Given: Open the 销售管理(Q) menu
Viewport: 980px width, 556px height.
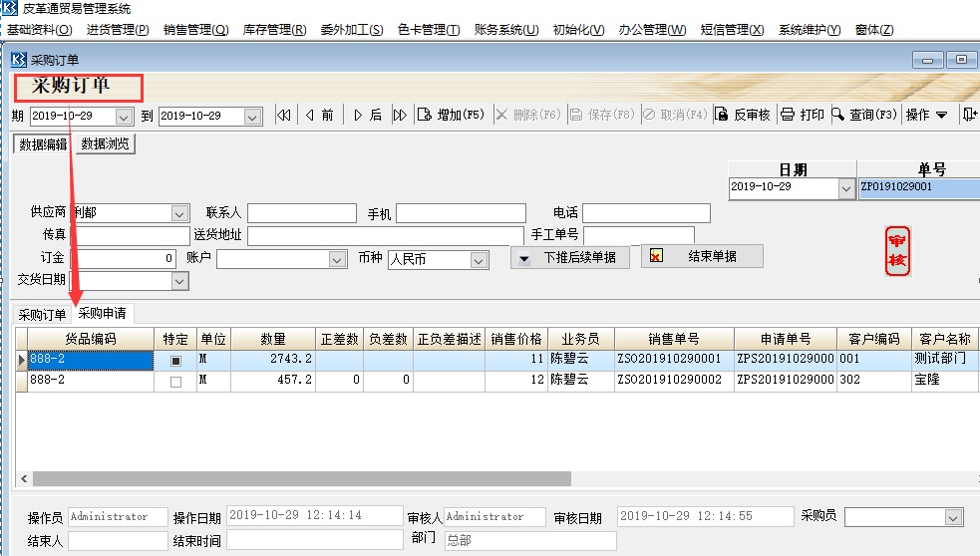Looking at the screenshot, I should click(195, 29).
